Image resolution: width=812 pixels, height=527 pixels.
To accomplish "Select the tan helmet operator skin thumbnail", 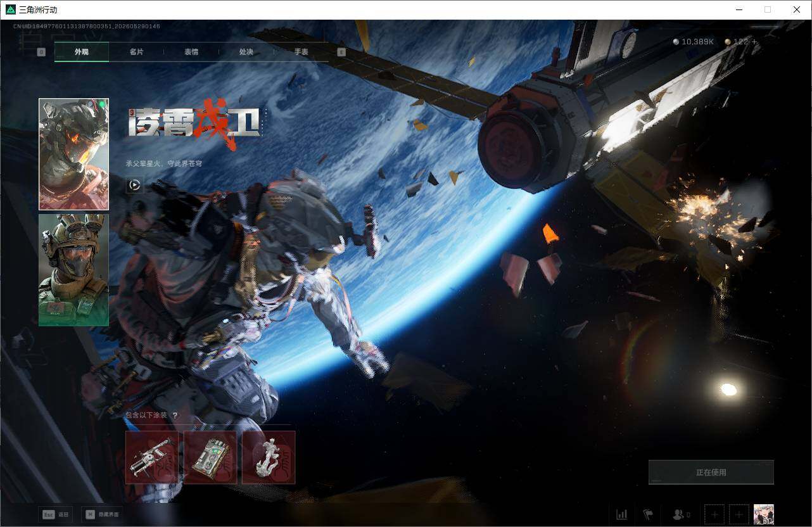I will click(x=73, y=270).
